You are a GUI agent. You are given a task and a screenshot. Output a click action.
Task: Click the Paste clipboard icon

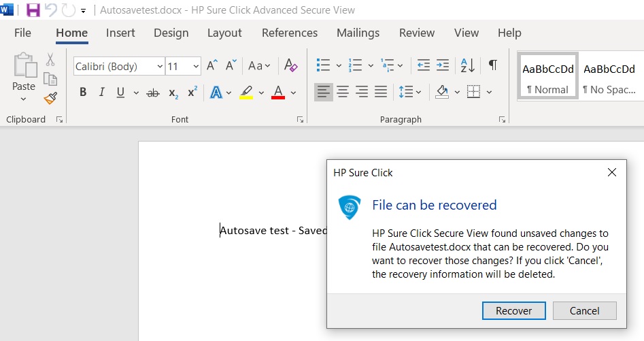[24, 65]
